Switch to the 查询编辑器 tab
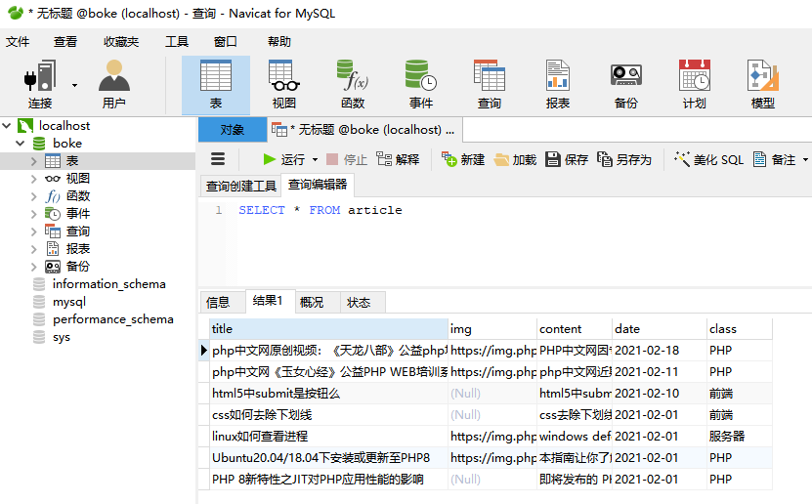The height and width of the screenshot is (504, 812). click(x=318, y=185)
